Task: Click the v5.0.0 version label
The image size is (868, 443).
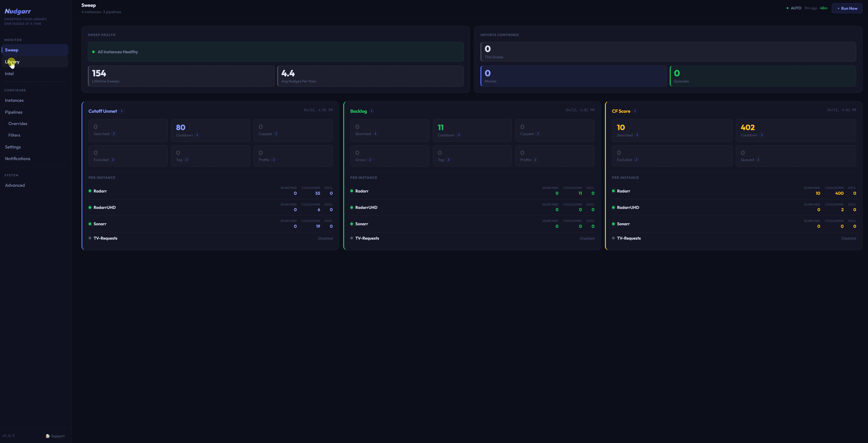Action: pos(8,435)
